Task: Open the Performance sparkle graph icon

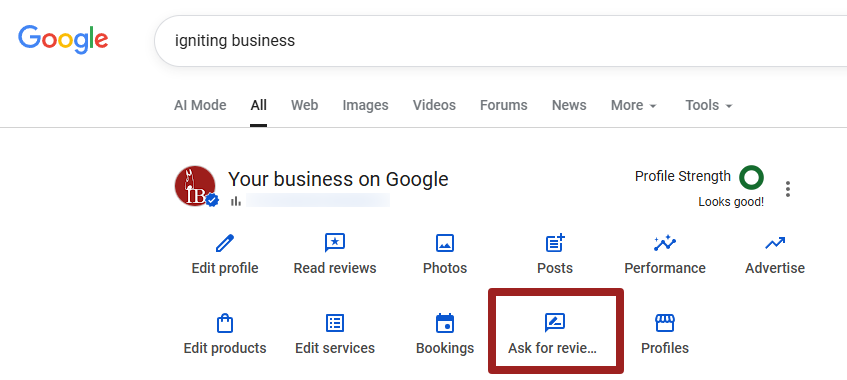Action: click(x=665, y=243)
